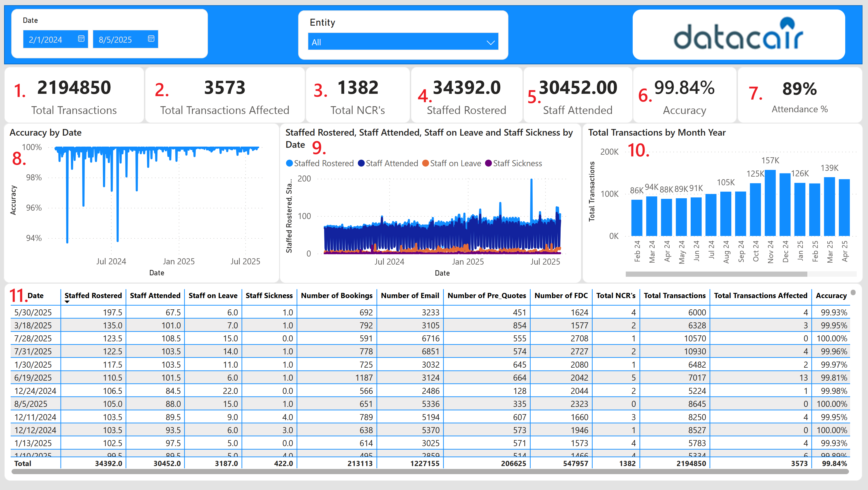Click the Staff Sickness legend marker
Screen dimensions: 868x490
[x=488, y=163]
